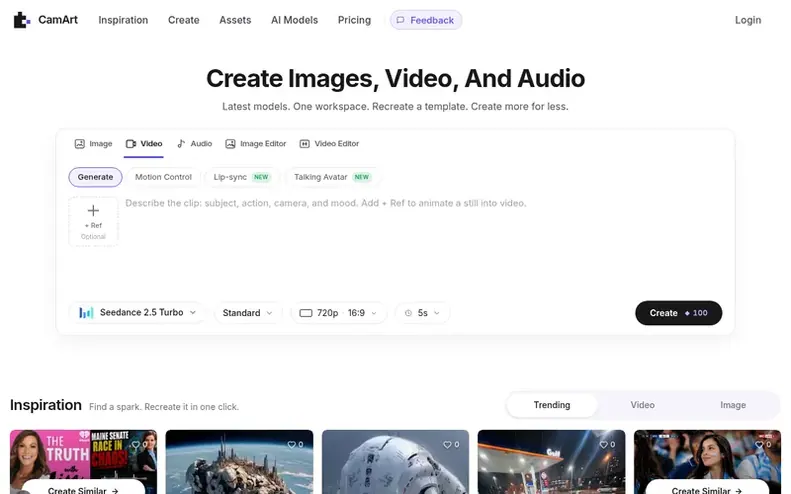Like the robot head thumbnail heart
This screenshot has height=494, width=791.
point(447,445)
